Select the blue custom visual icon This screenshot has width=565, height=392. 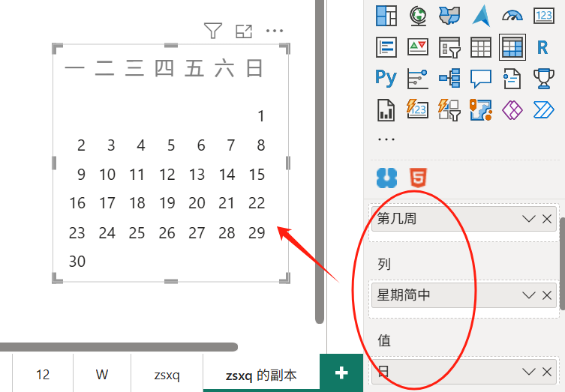386,178
